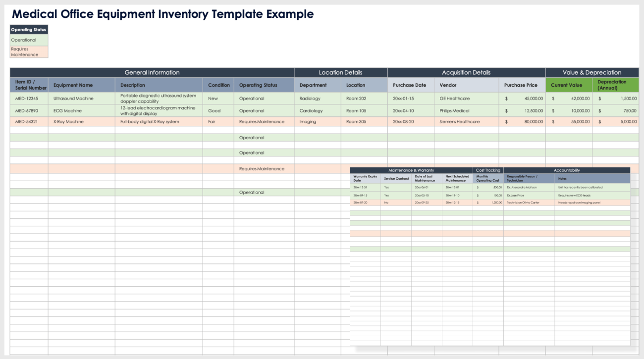The width and height of the screenshot is (644, 359).
Task: Select the General Information section header
Action: pyautogui.click(x=151, y=72)
